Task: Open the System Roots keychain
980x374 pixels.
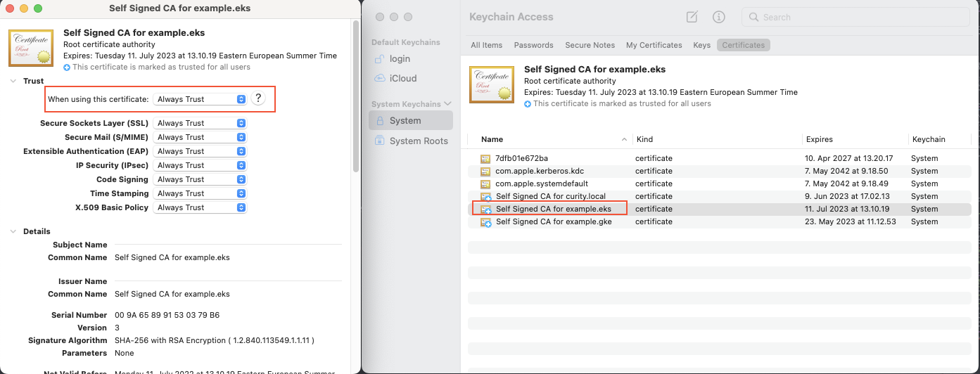Action: (x=418, y=141)
